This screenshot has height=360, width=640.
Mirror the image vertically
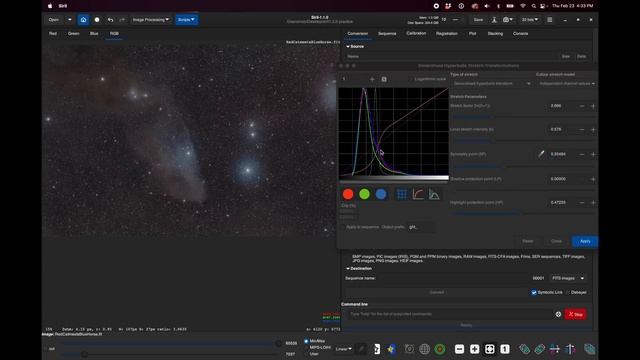[x=570, y=349]
